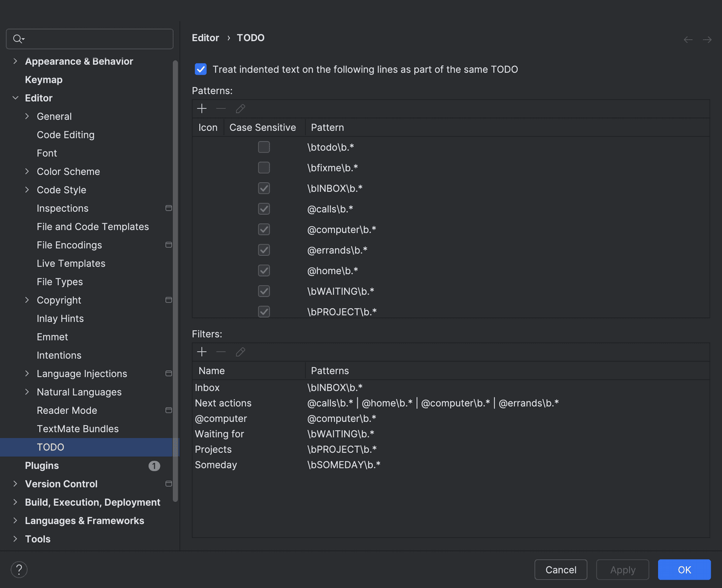Go to Inlay Hints settings
The width and height of the screenshot is (722, 588).
[60, 318]
